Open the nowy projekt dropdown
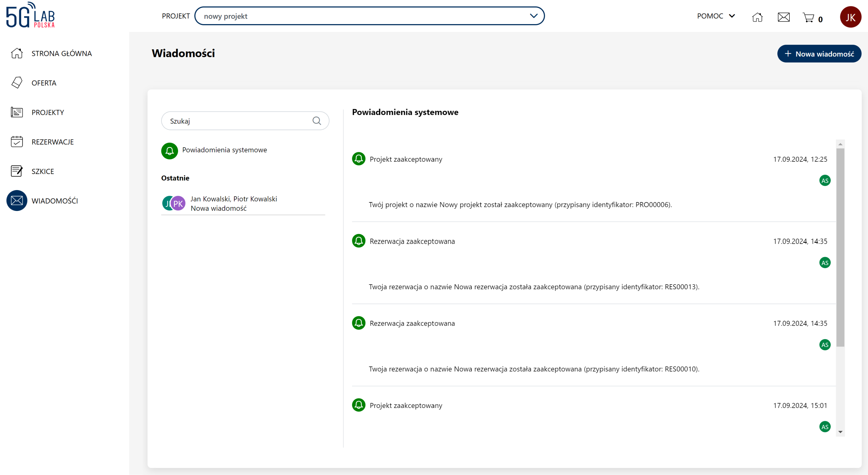The height and width of the screenshot is (475, 868). 369,16
